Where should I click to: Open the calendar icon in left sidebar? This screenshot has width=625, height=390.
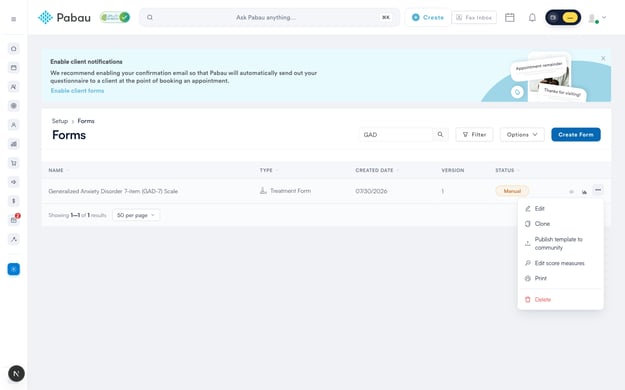click(x=14, y=68)
